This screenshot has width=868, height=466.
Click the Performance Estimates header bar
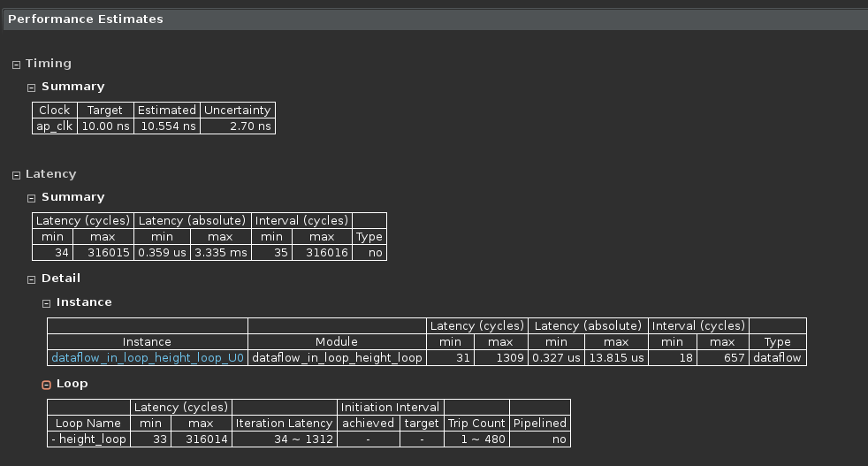(435, 19)
